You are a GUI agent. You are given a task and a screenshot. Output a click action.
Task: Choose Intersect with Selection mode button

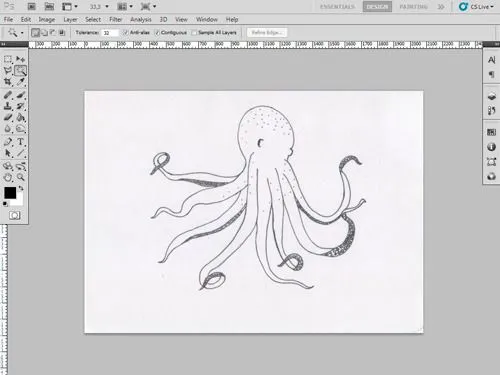[62, 32]
